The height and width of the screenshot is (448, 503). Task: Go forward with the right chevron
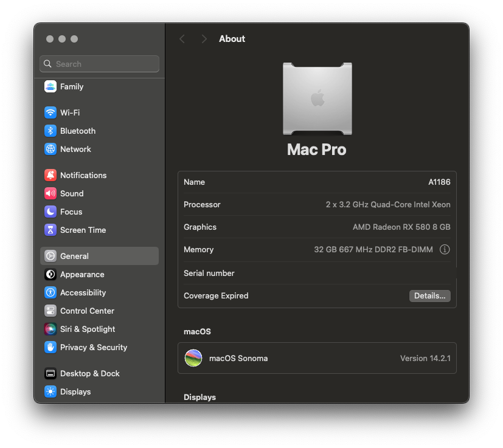(x=204, y=39)
